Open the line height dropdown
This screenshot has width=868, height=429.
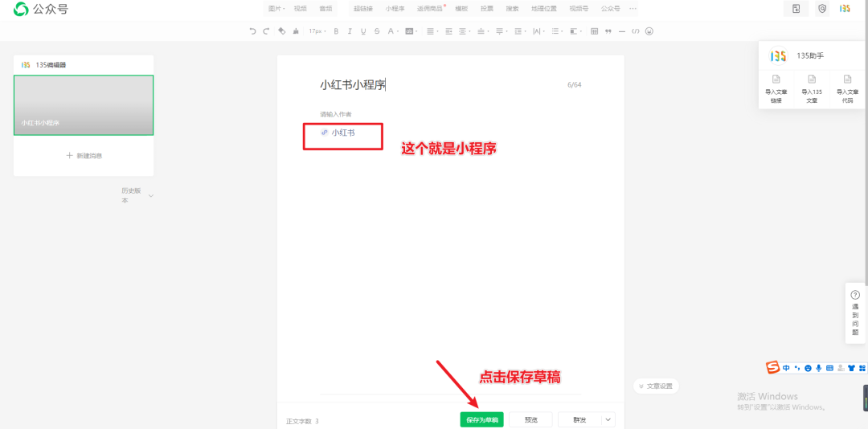point(520,31)
